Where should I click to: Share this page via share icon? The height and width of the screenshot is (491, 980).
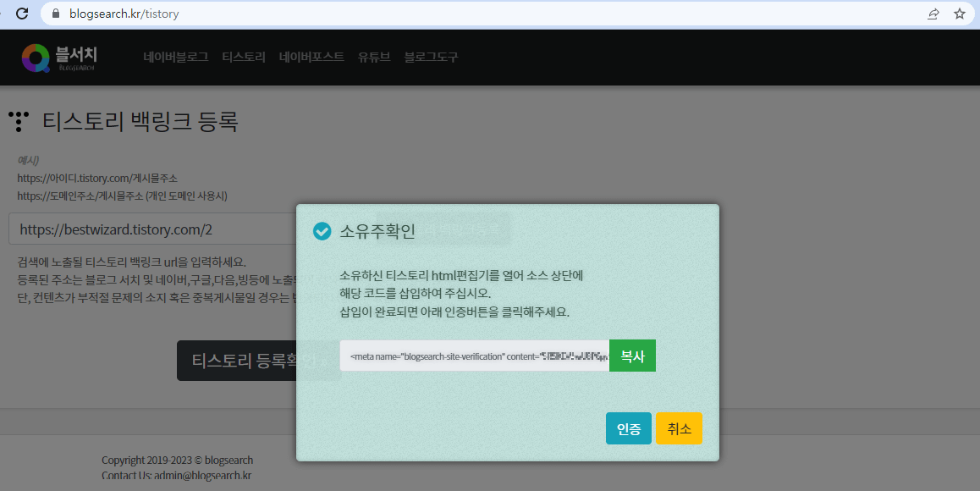click(933, 14)
